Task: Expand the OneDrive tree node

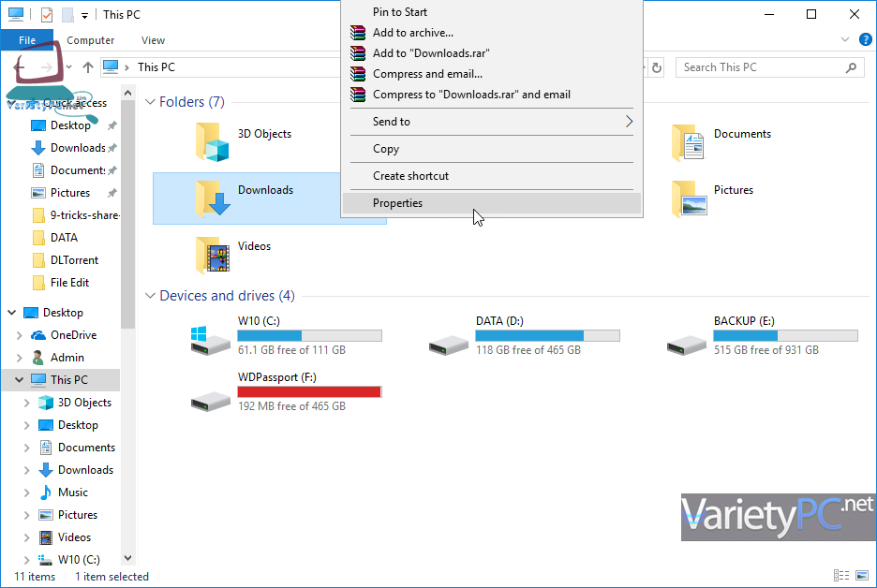Action: point(21,335)
